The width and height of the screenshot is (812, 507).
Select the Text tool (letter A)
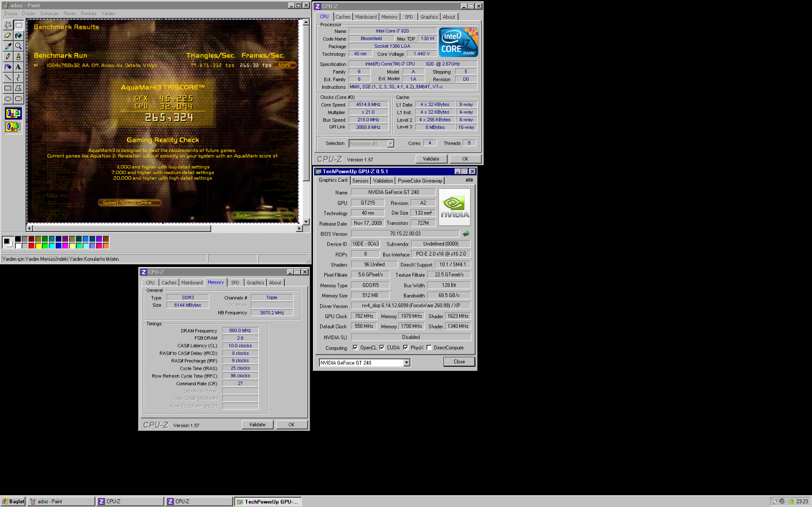[x=18, y=67]
